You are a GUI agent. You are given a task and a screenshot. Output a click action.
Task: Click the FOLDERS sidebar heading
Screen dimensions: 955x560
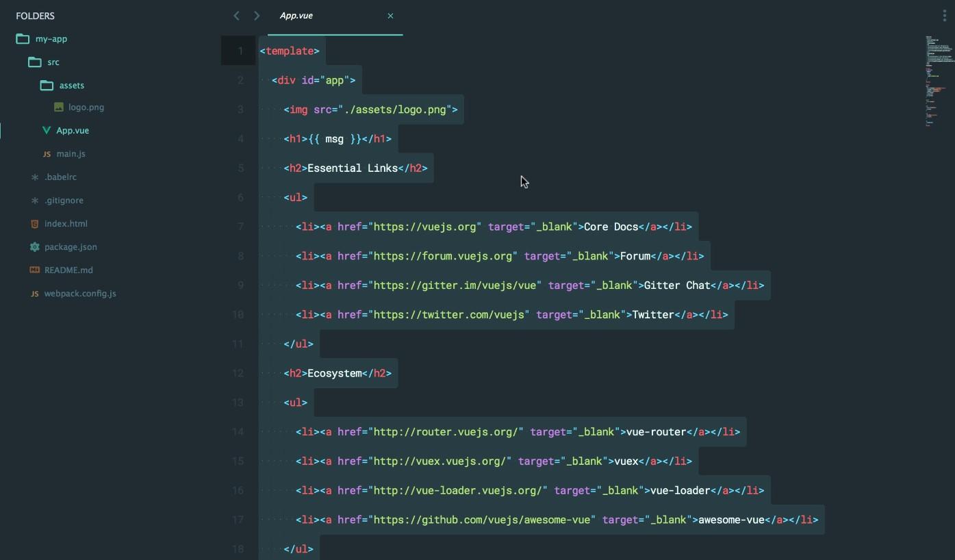tap(36, 16)
